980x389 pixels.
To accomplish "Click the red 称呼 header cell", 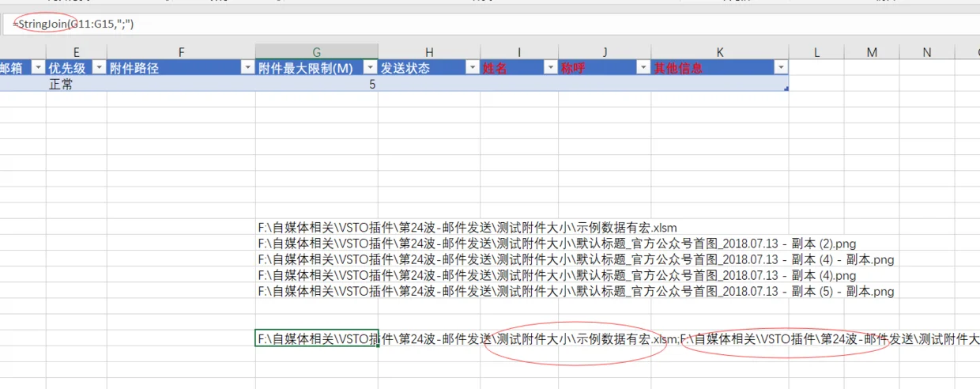I will (x=605, y=68).
